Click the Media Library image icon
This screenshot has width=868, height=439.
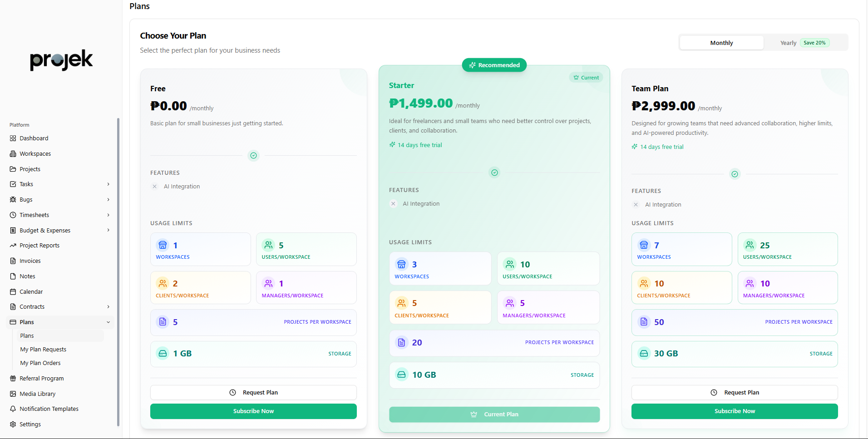[x=13, y=394]
